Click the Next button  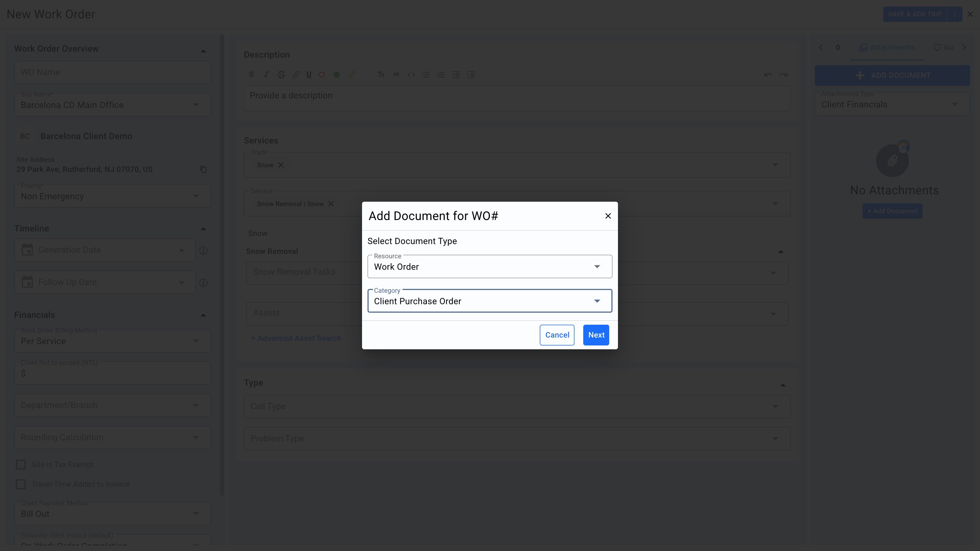[596, 335]
